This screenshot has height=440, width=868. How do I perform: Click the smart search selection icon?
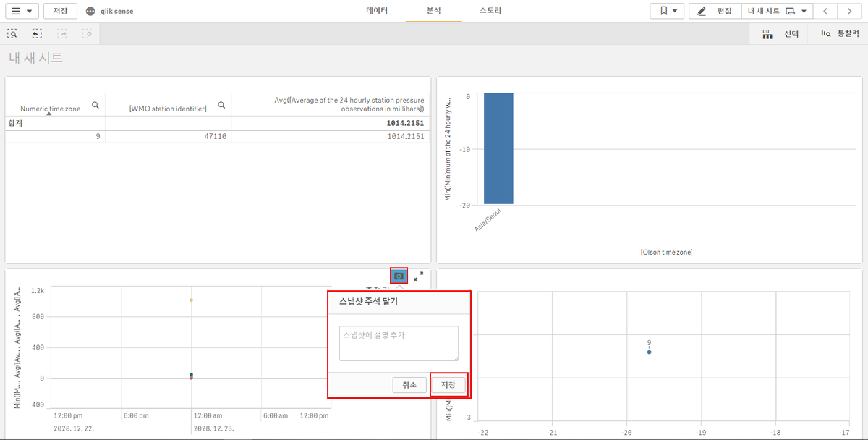tap(12, 33)
